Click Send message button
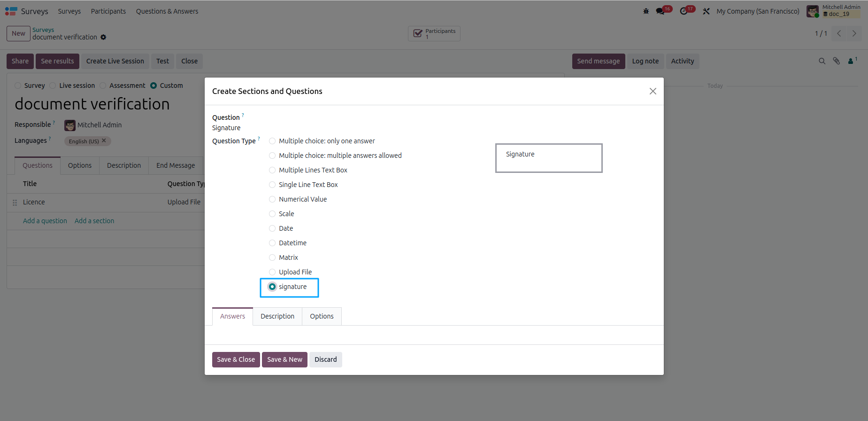The width and height of the screenshot is (868, 421). (599, 61)
